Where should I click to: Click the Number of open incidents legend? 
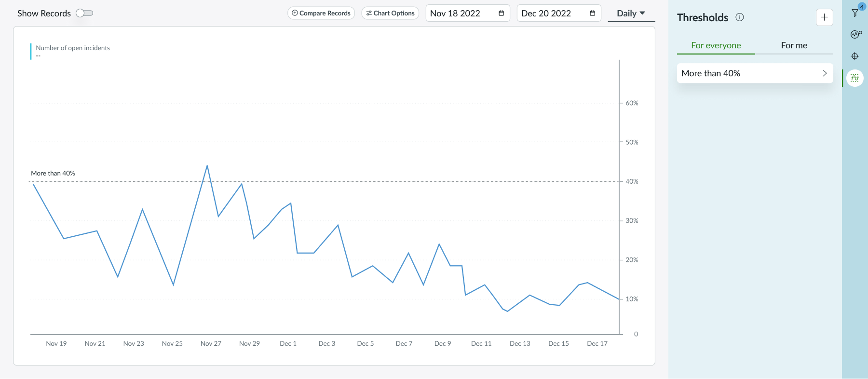tap(73, 48)
